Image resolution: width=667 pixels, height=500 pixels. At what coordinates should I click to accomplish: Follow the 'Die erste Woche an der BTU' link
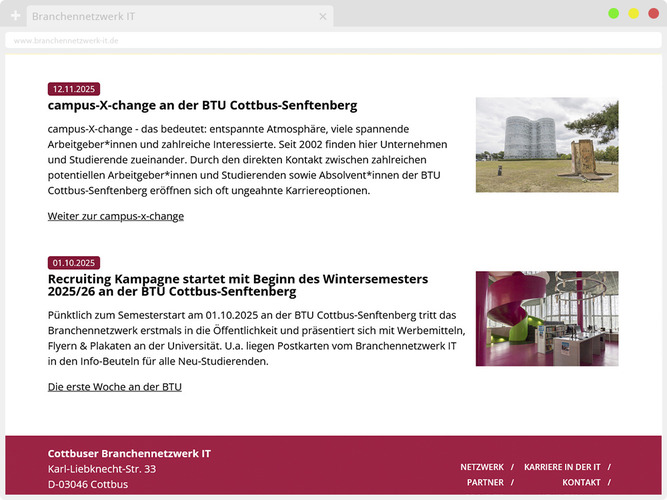point(115,387)
